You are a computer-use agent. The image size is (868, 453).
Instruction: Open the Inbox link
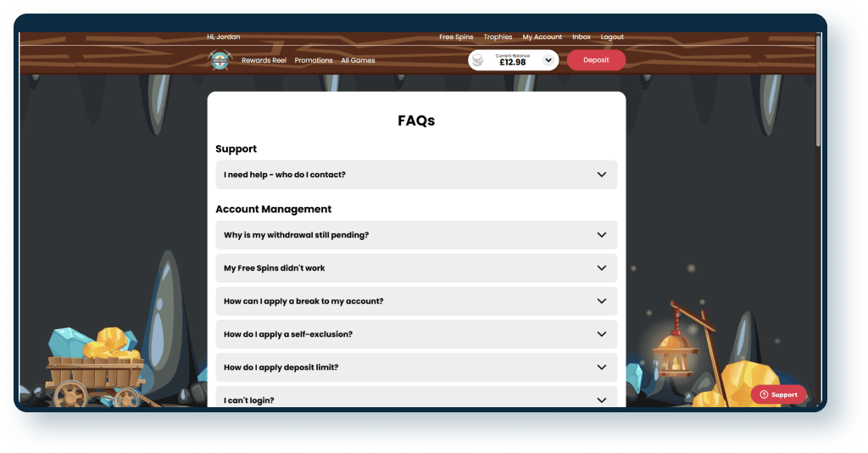pos(581,37)
